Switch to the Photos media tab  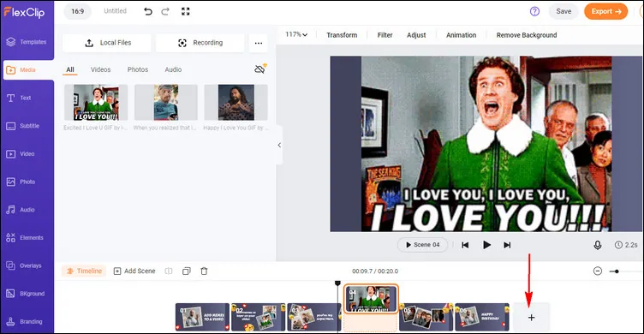[x=138, y=69]
